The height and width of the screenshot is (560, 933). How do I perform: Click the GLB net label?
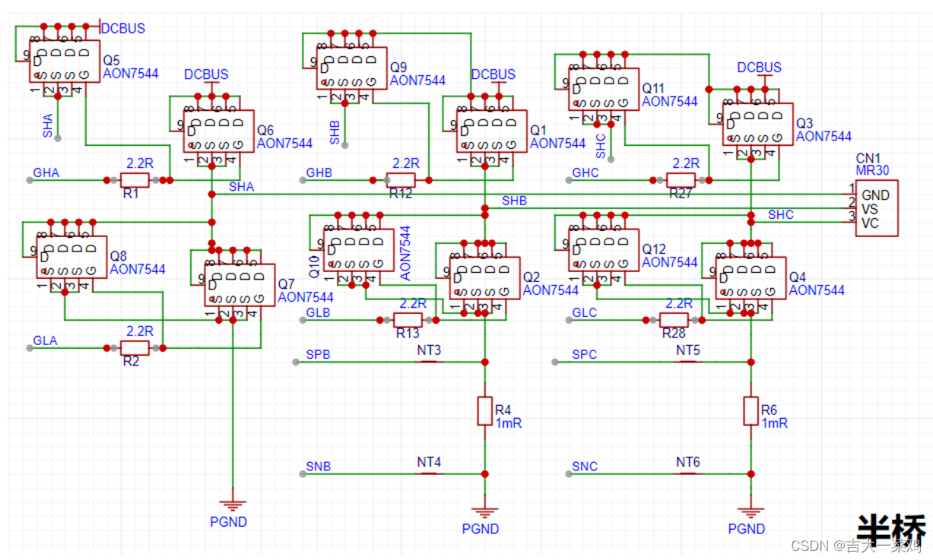click(x=318, y=313)
